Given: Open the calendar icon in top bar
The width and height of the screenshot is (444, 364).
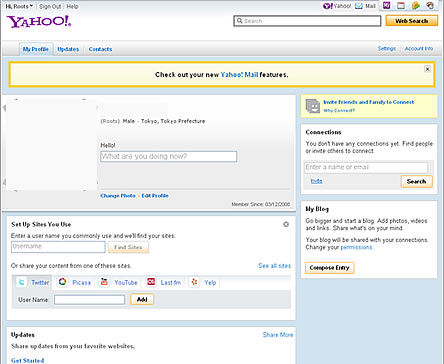Looking at the screenshot, I should pos(401,5).
